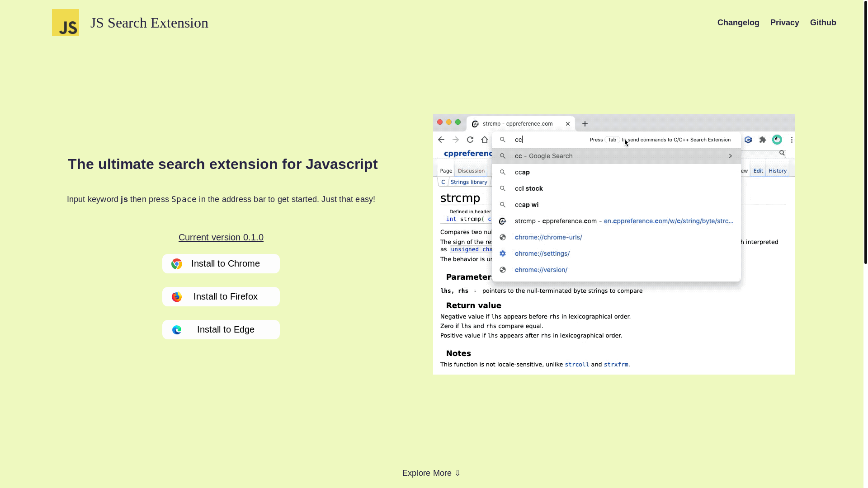Click Explore More at page bottom
This screenshot has height=488, width=868.
click(431, 473)
